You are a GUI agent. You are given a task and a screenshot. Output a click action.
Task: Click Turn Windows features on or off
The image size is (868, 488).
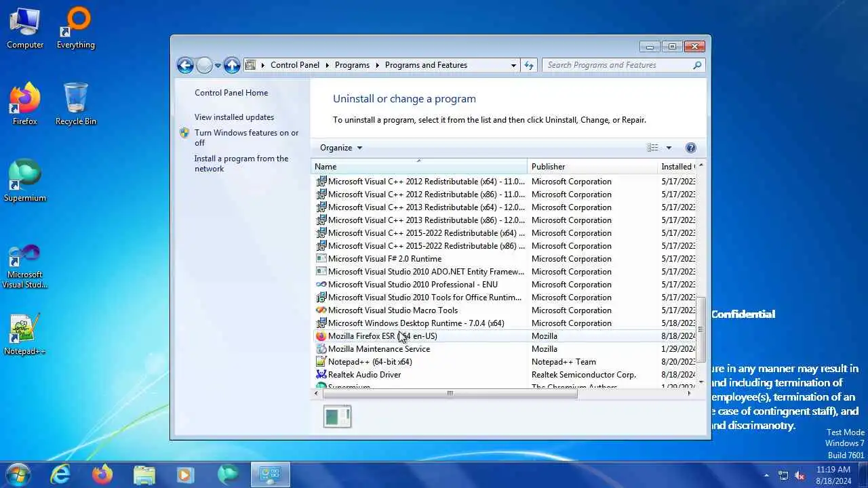(x=247, y=138)
